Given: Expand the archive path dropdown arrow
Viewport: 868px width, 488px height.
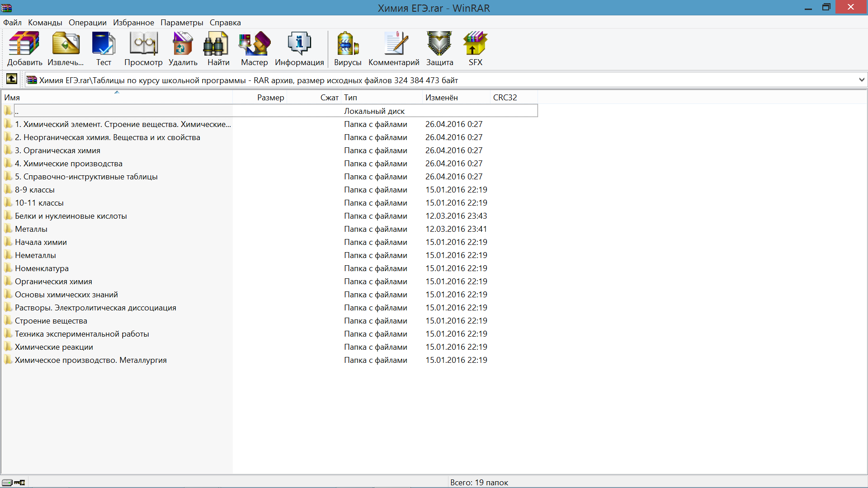Looking at the screenshot, I should click(x=861, y=80).
